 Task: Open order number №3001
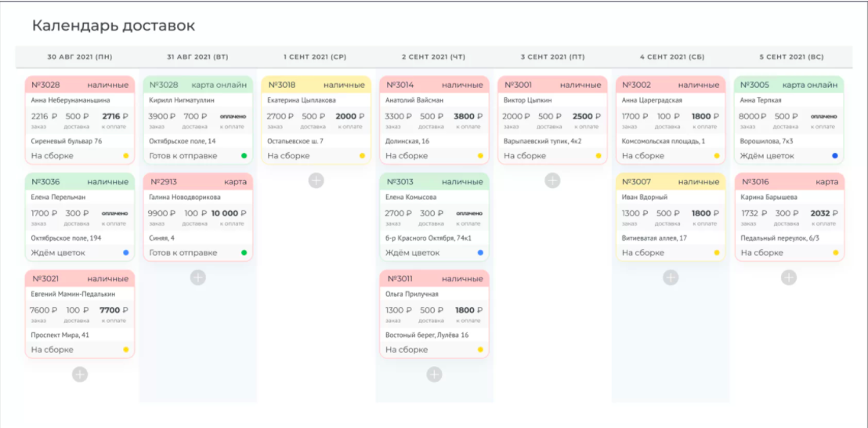[x=518, y=85]
